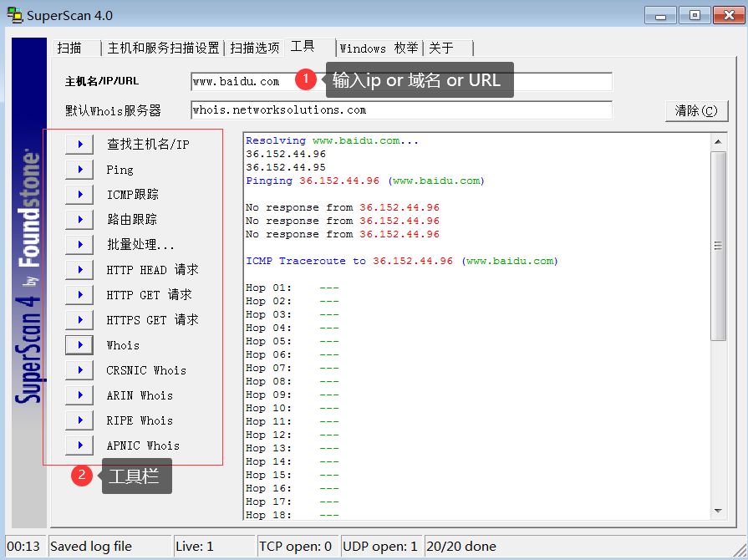Switch to the 扫描 tab
This screenshot has height=560, width=748.
tap(76, 48)
